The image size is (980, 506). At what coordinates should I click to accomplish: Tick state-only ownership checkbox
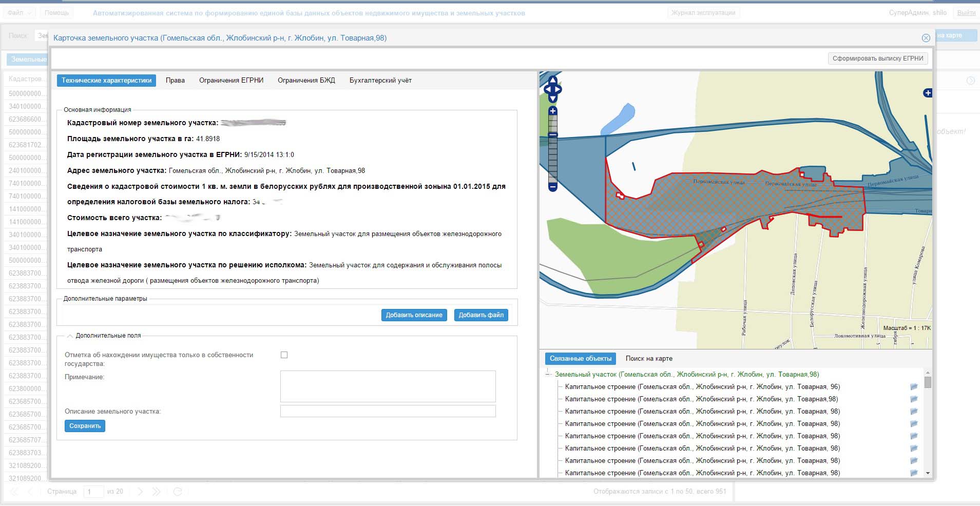[284, 355]
